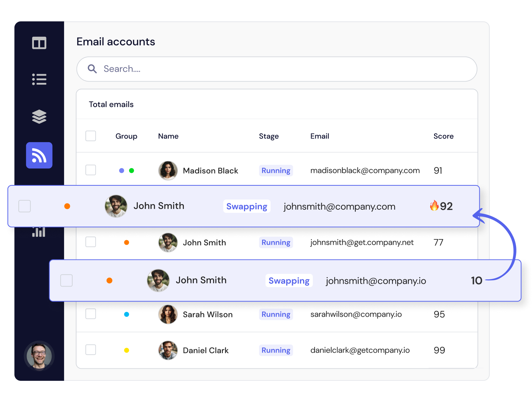Click the Swapping badge for johnsmith@company.com
This screenshot has height=402, width=532.
(247, 206)
